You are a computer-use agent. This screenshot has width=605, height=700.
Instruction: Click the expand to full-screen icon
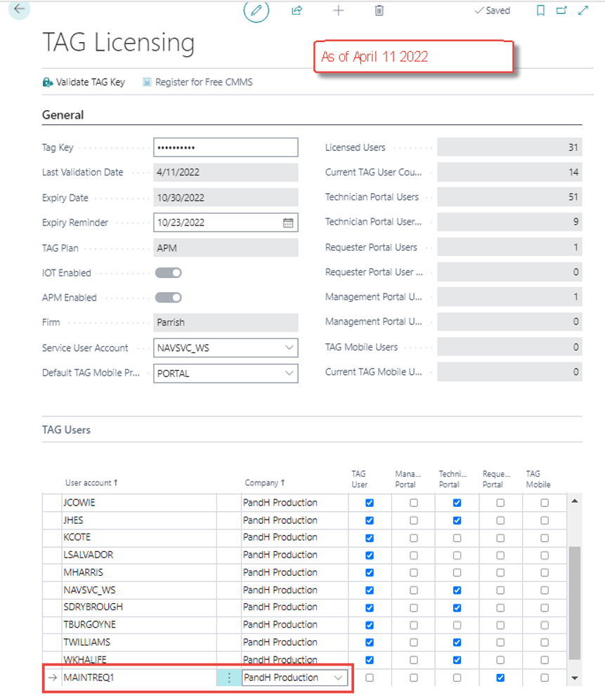click(x=583, y=11)
